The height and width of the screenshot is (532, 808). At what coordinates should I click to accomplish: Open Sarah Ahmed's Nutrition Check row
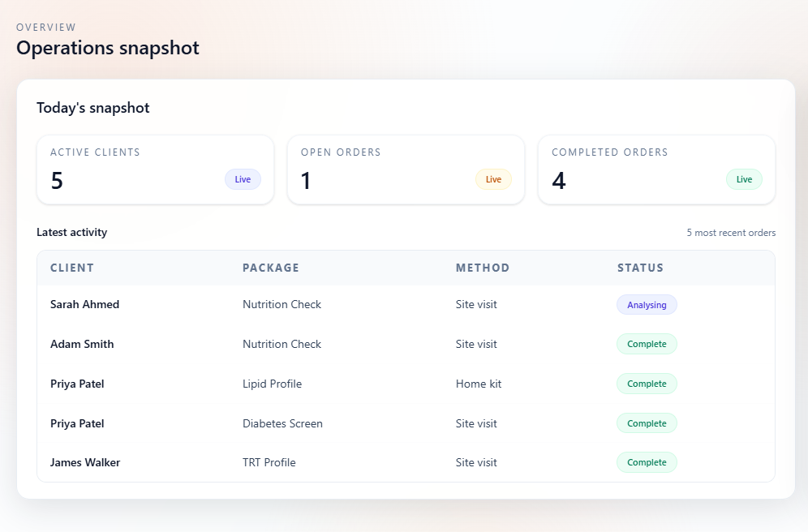pyautogui.click(x=324, y=304)
